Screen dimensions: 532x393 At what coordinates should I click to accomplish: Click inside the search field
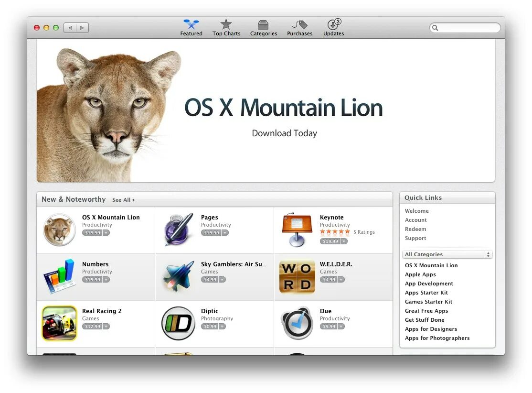(465, 28)
